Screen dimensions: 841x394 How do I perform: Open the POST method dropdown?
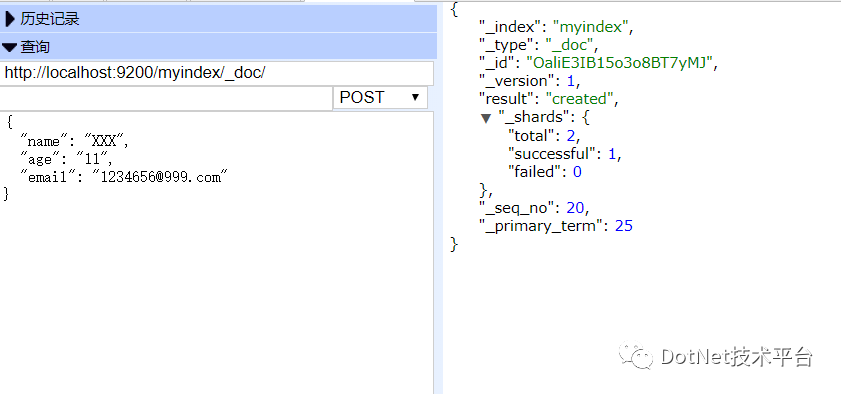[380, 98]
